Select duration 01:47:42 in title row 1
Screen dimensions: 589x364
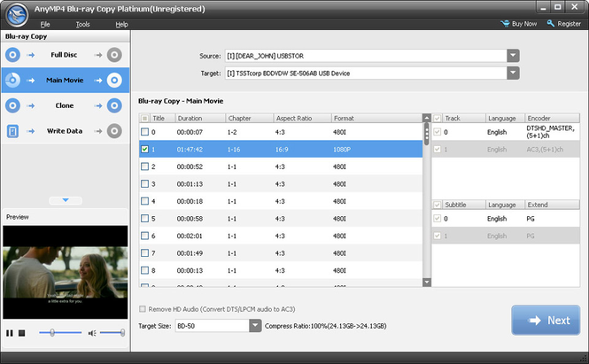pos(190,150)
